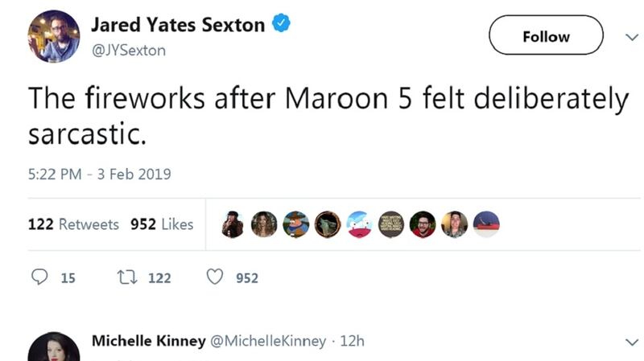Open the chevron menu on Michelle Kinney's reply
This screenshot has height=361, width=644.
630,342
